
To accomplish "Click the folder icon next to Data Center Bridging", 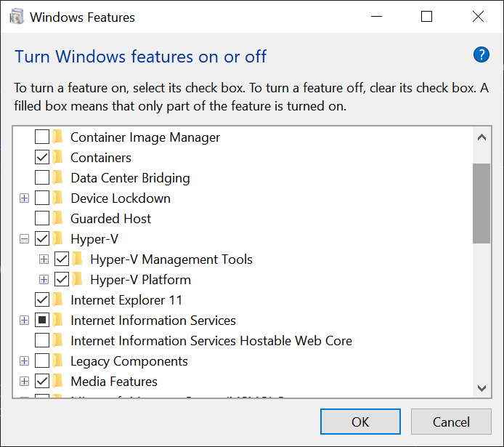I will point(58,178).
